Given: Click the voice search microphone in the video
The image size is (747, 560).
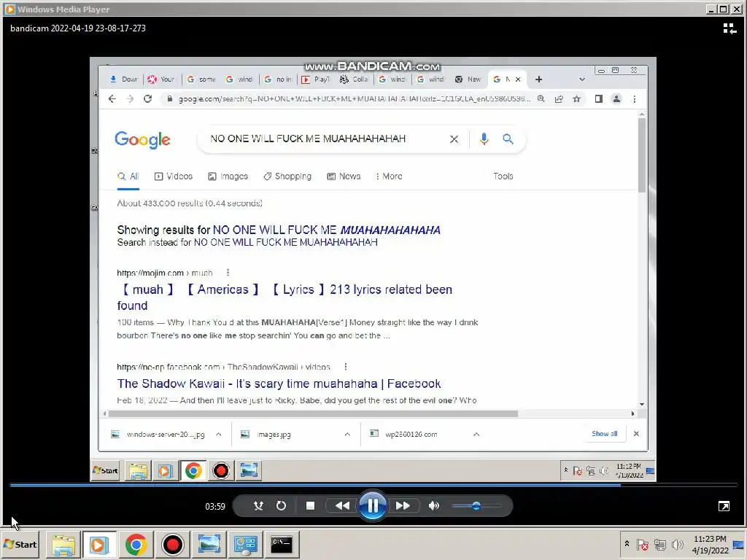Looking at the screenshot, I should [484, 139].
